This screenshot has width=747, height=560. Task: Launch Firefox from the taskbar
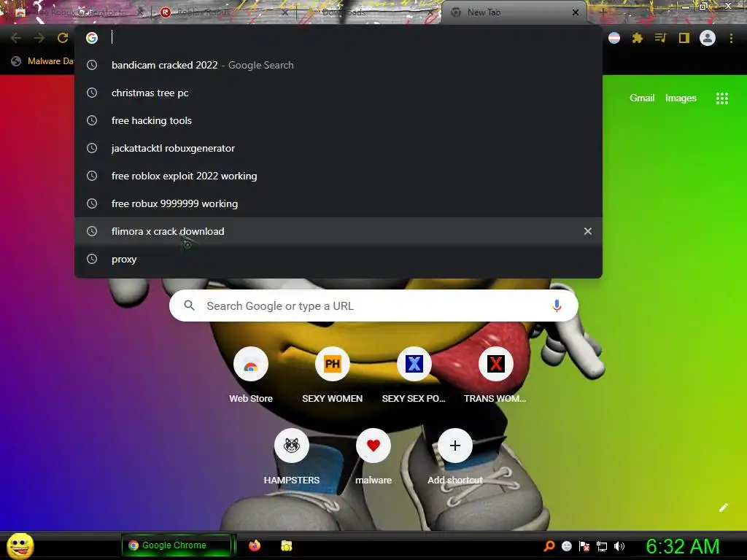click(x=255, y=545)
